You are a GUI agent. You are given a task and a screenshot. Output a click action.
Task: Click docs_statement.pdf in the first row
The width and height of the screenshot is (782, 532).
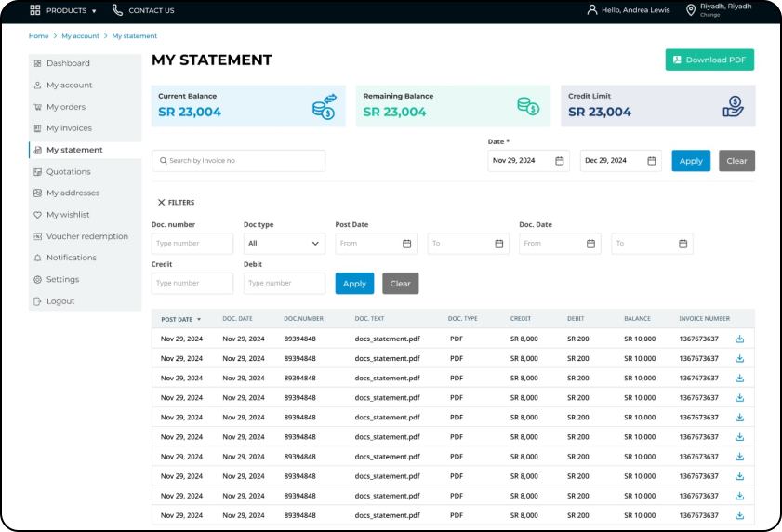click(388, 339)
